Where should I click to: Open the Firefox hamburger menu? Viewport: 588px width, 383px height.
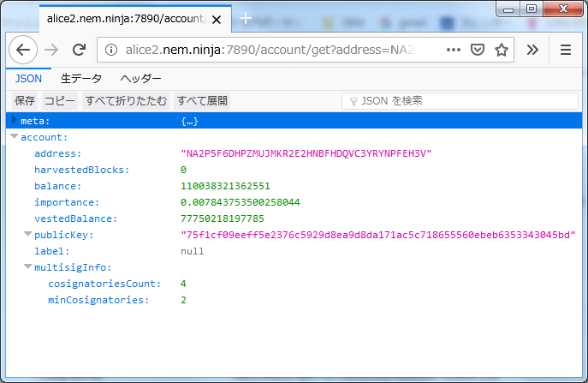(x=566, y=50)
